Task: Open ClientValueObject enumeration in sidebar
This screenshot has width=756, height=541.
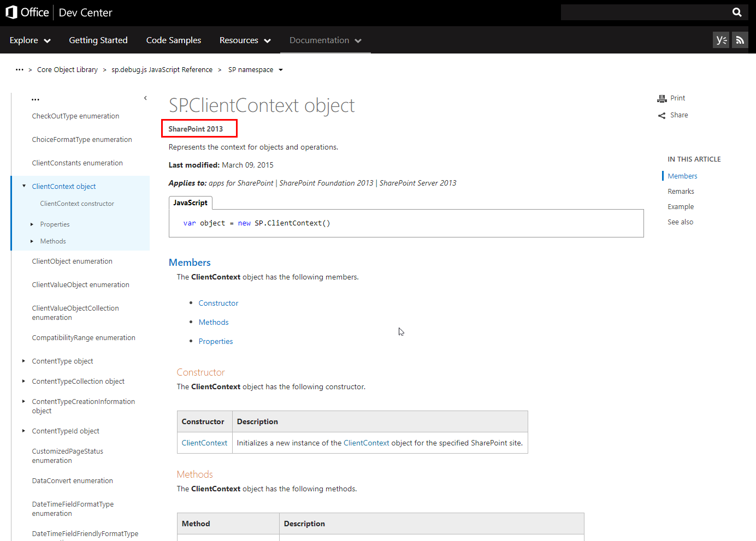Action: click(80, 285)
